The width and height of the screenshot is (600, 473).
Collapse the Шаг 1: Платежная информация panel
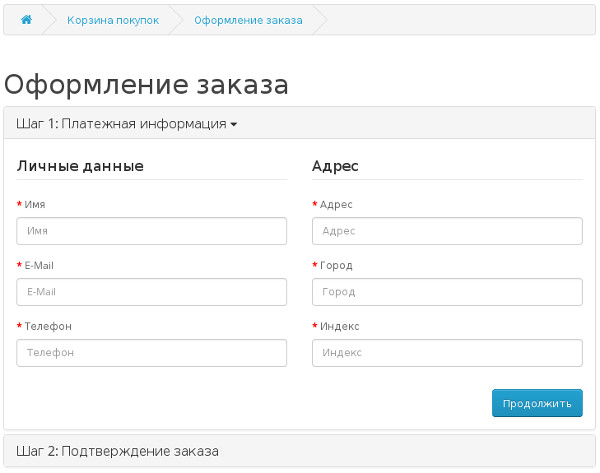pyautogui.click(x=126, y=124)
